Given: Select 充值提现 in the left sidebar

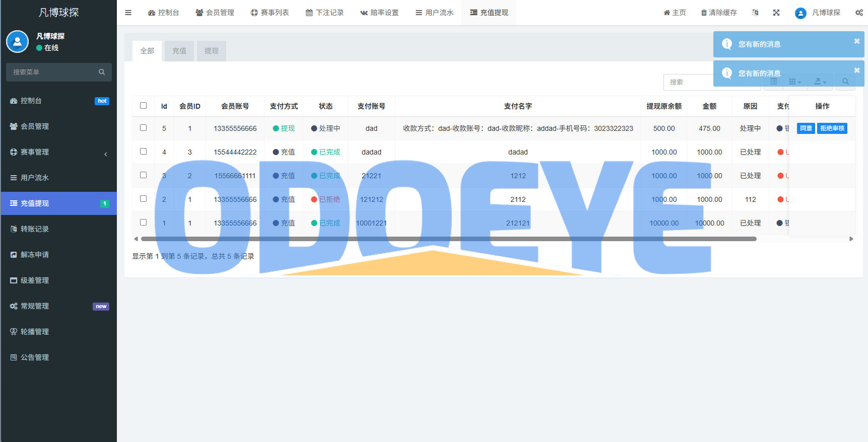Looking at the screenshot, I should pyautogui.click(x=59, y=203).
